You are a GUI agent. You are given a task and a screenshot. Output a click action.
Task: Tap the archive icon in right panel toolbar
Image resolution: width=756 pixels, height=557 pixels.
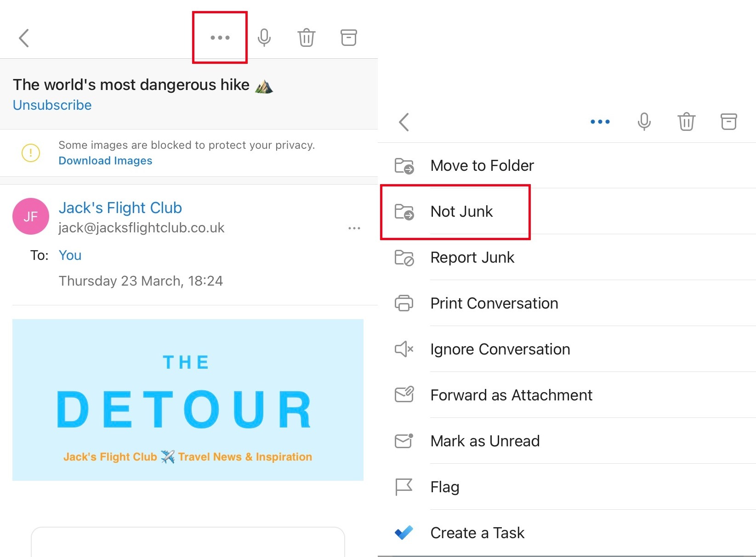(x=728, y=122)
